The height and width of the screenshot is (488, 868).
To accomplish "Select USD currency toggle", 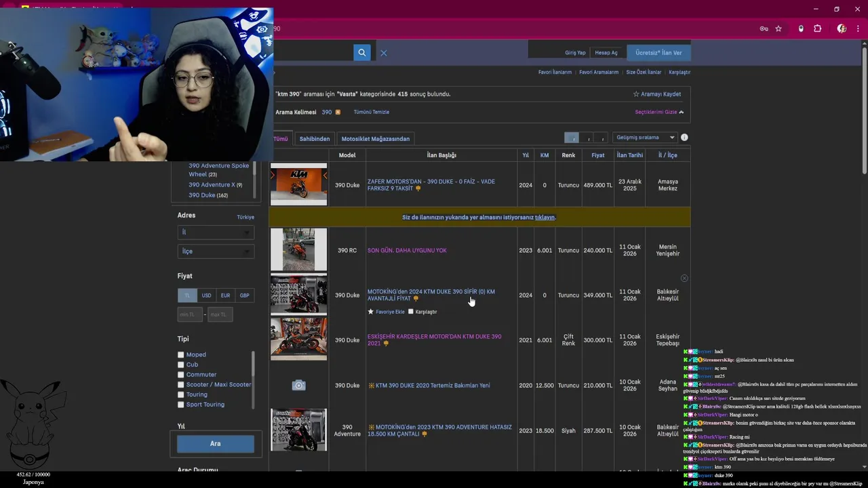I will pyautogui.click(x=206, y=296).
